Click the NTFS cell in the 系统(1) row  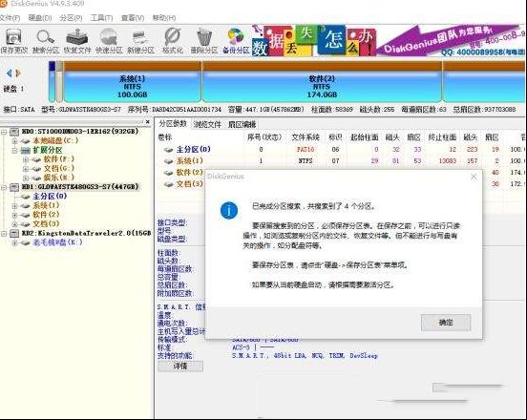click(306, 161)
